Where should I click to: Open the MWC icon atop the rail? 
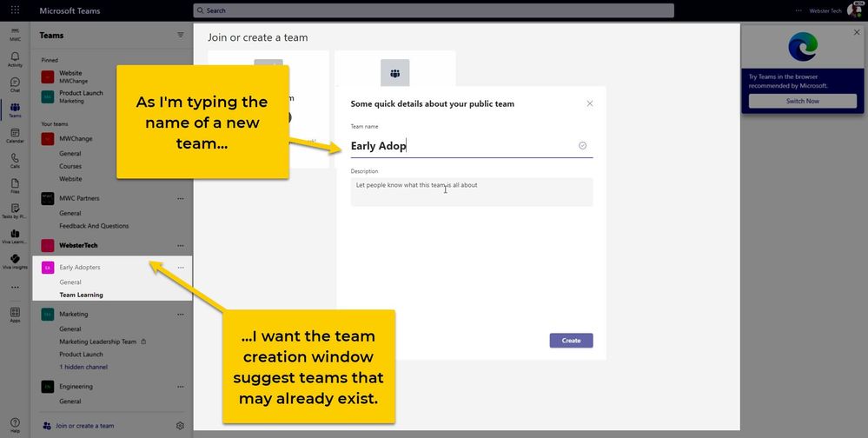pyautogui.click(x=15, y=35)
